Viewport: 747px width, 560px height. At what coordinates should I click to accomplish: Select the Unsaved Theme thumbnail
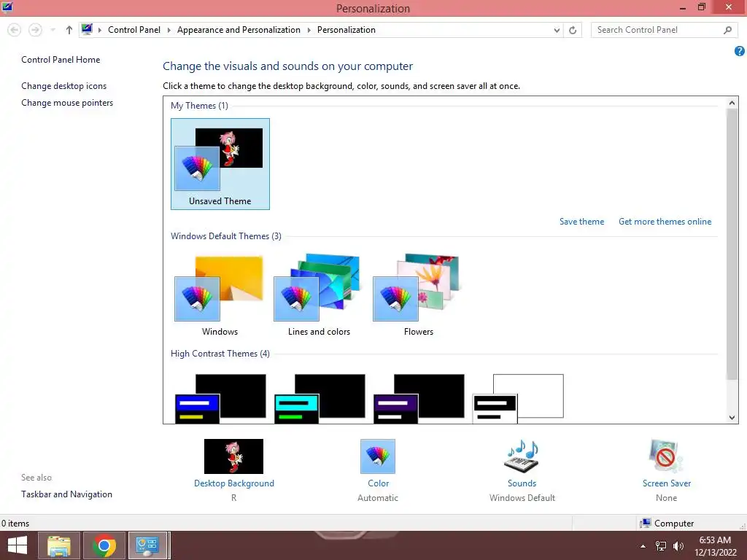tap(220, 164)
